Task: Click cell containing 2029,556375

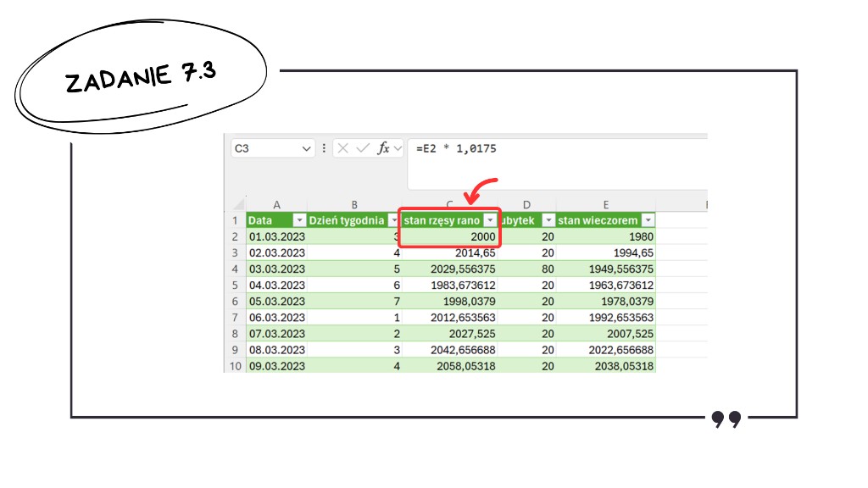Action: (449, 269)
